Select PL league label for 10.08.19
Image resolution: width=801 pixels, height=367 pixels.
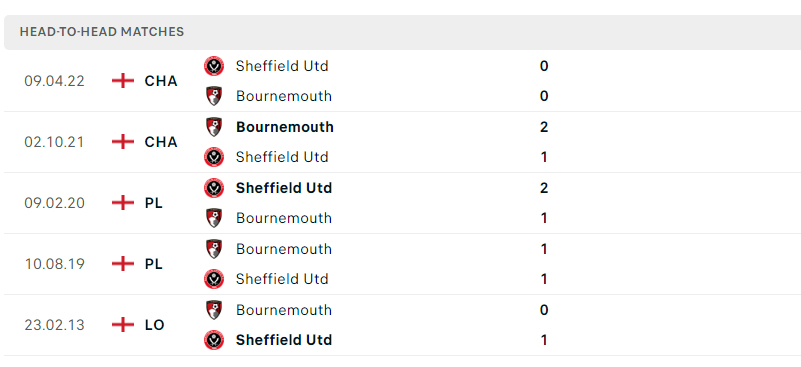pyautogui.click(x=153, y=264)
